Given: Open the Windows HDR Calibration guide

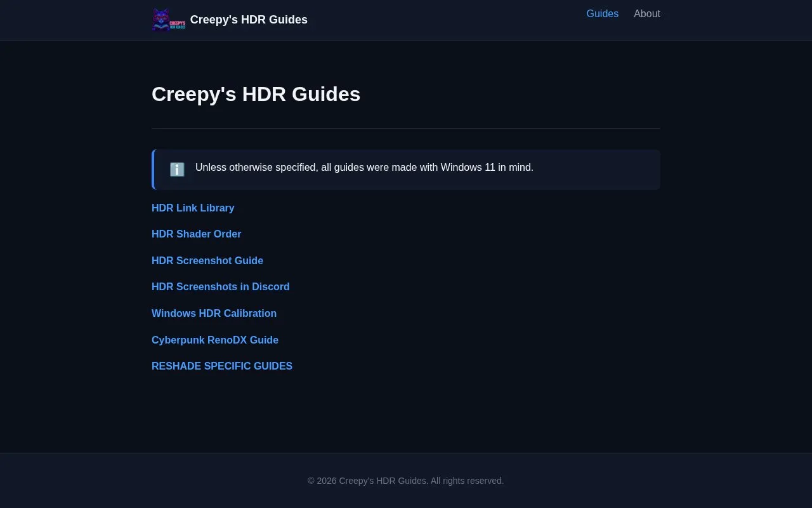Looking at the screenshot, I should [x=214, y=314].
